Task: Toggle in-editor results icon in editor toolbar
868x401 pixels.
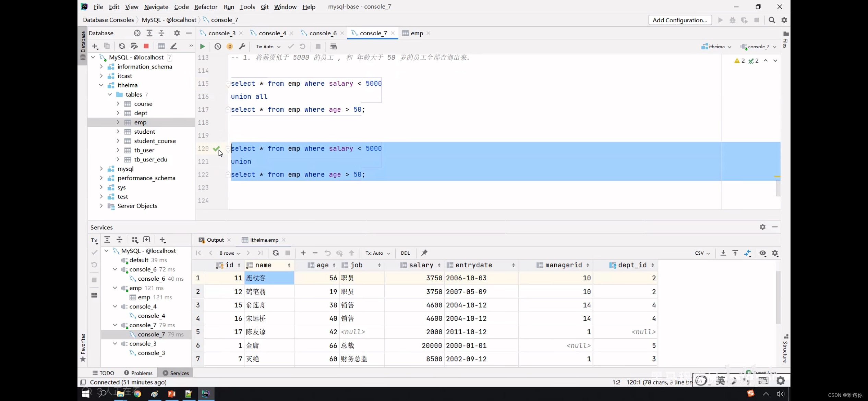Action: tap(333, 47)
